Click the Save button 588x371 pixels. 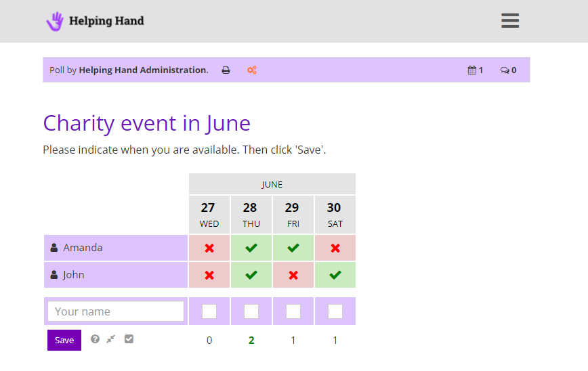pos(64,341)
